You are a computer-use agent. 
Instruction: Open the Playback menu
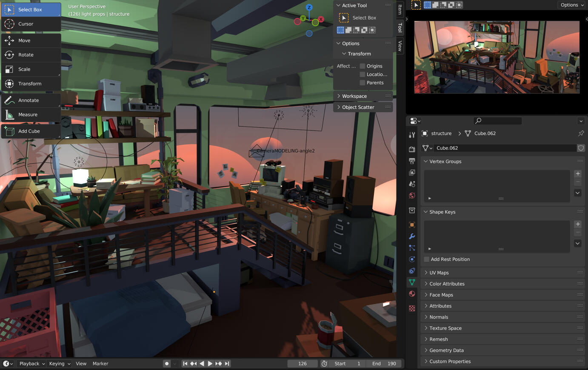[x=32, y=364]
